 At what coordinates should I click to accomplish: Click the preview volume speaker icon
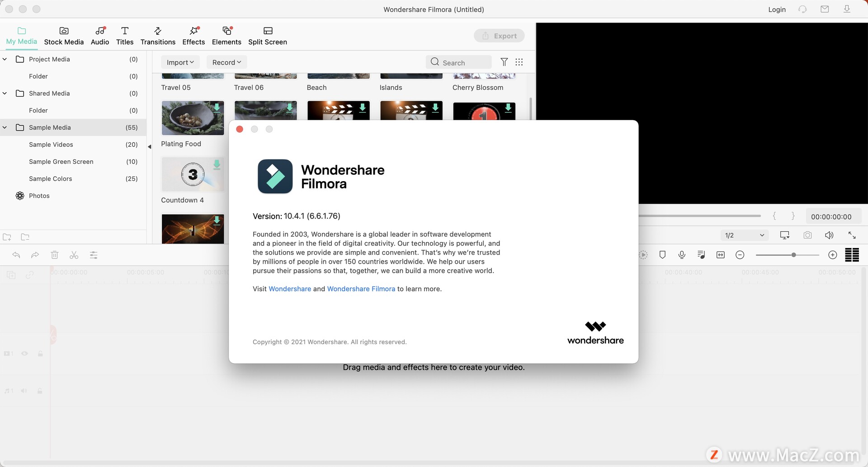coord(829,235)
